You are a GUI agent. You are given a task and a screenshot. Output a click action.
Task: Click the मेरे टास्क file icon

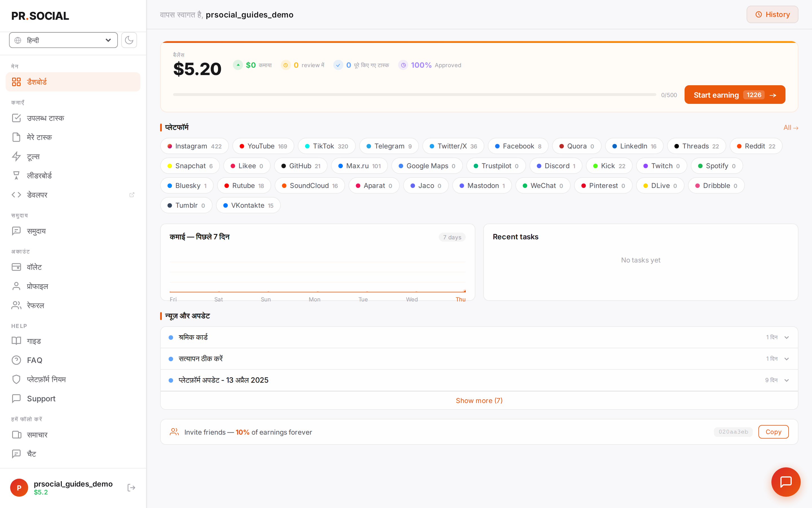pyautogui.click(x=16, y=137)
